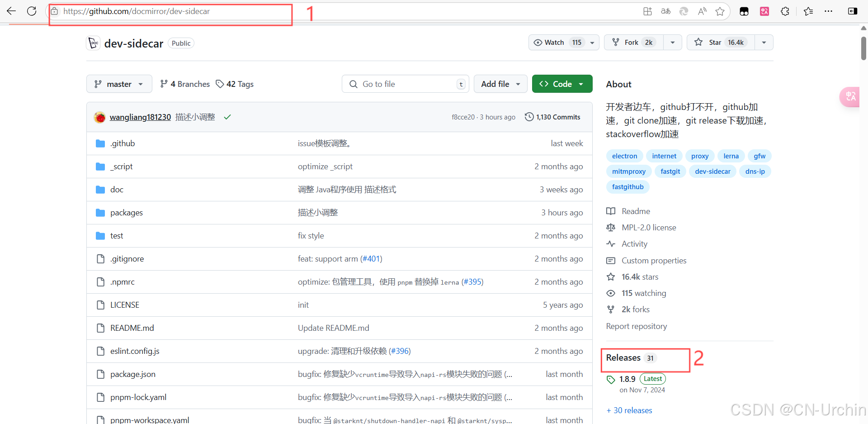
Task: Focus the Go to file search field
Action: click(406, 84)
